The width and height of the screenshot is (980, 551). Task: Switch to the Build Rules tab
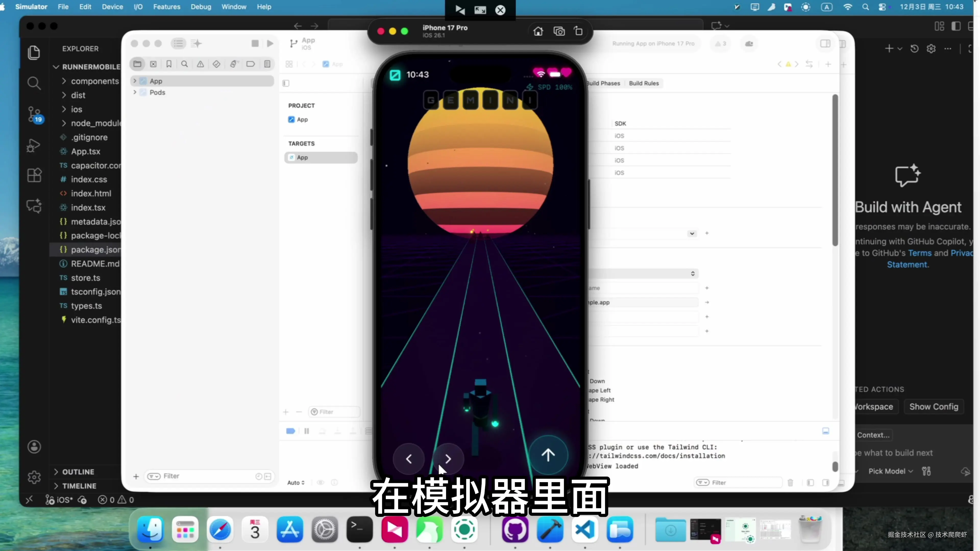[644, 83]
